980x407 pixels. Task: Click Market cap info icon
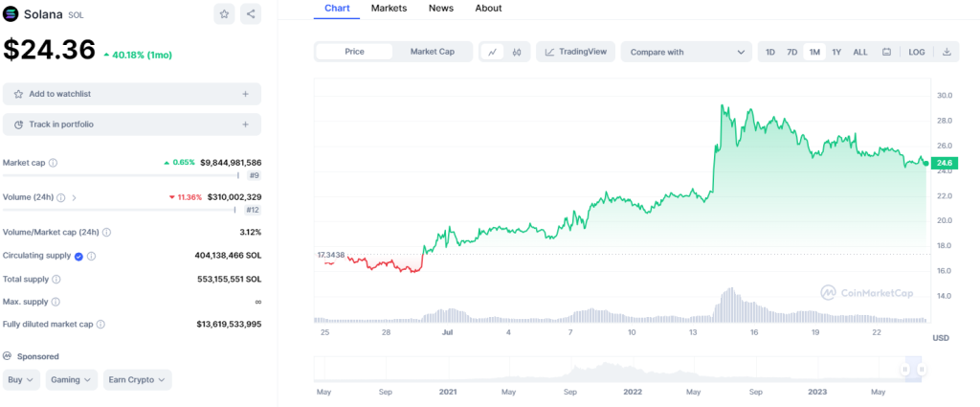[x=54, y=163]
